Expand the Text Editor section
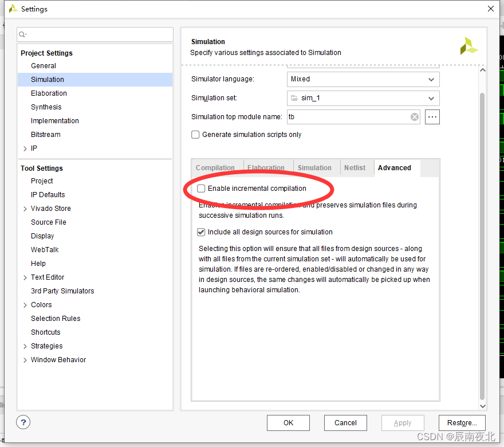The height and width of the screenshot is (447, 504). coord(25,277)
